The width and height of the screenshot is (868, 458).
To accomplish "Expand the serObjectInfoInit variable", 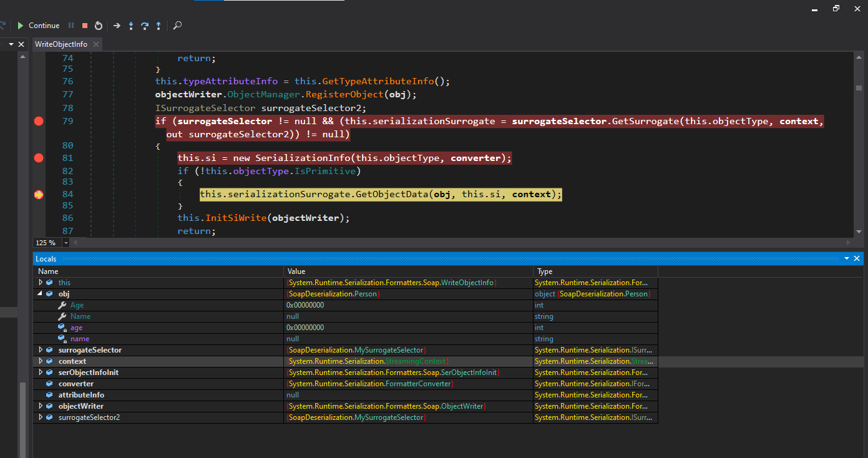I will tap(41, 373).
